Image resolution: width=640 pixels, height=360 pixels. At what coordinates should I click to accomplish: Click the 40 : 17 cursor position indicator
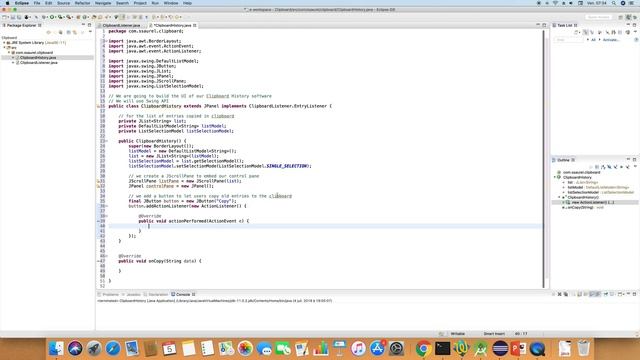pyautogui.click(x=521, y=333)
